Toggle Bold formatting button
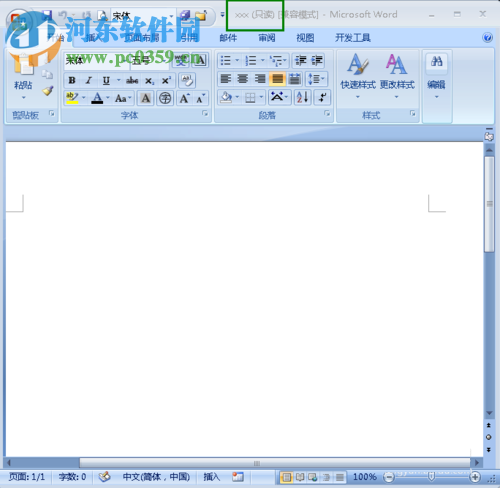The width and height of the screenshot is (500, 488). tap(72, 80)
